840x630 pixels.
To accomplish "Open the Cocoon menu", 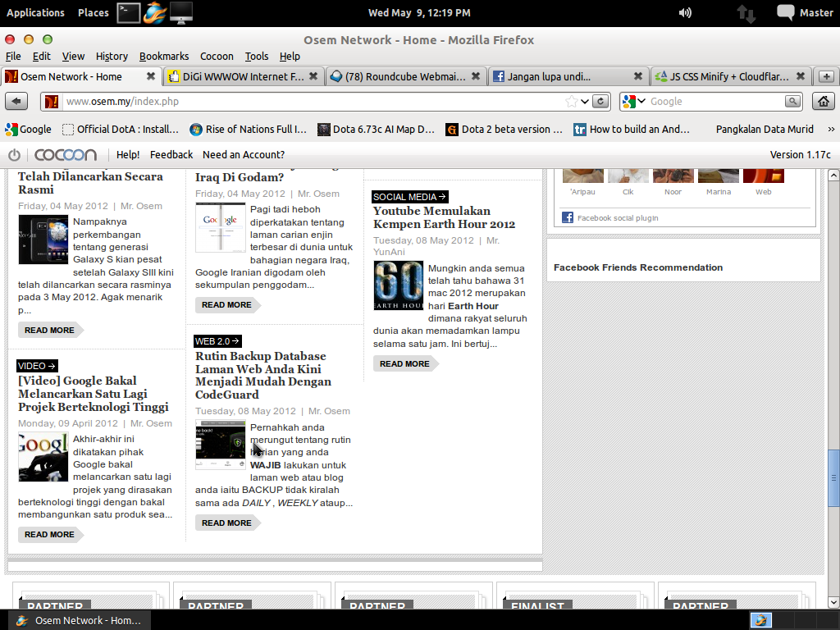I will click(x=217, y=57).
